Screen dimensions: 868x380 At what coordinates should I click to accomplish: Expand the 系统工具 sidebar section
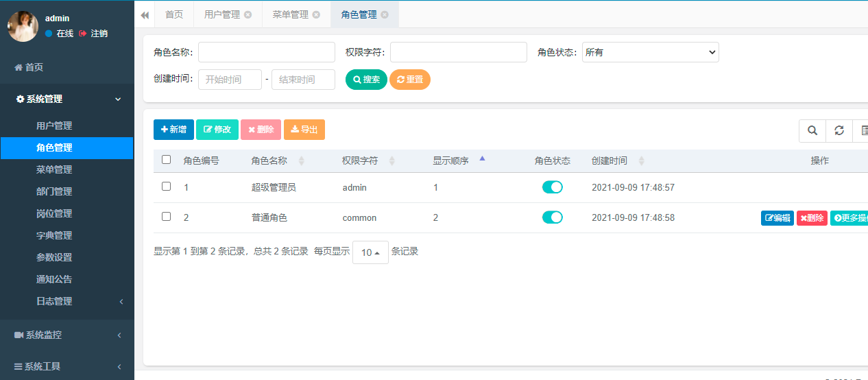[67, 366]
